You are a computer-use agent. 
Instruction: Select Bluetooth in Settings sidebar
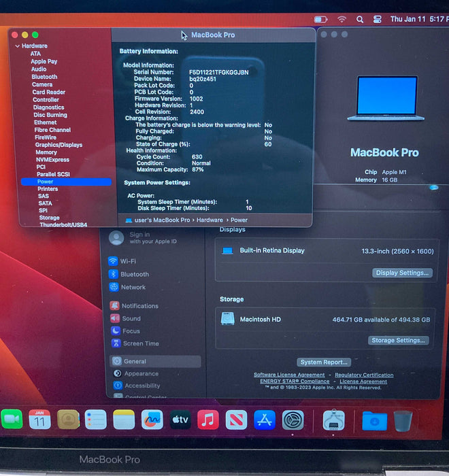(129, 274)
